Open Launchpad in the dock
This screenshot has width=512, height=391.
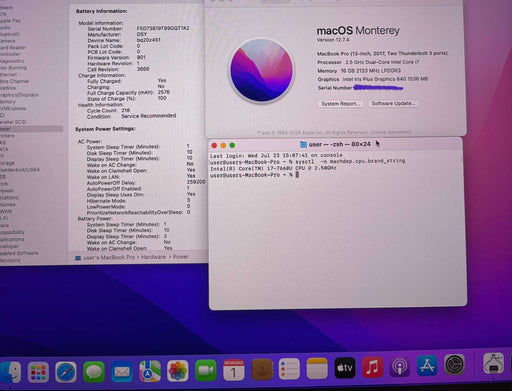[x=38, y=372]
